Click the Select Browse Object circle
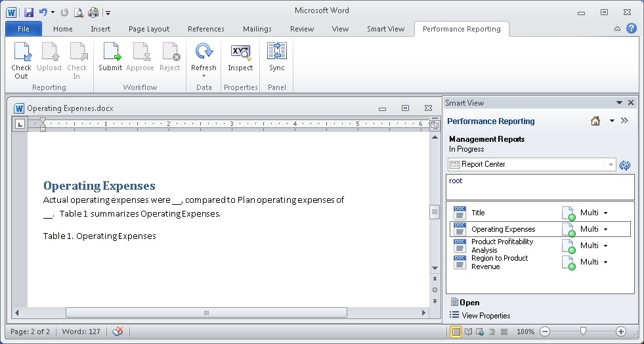 [435, 290]
